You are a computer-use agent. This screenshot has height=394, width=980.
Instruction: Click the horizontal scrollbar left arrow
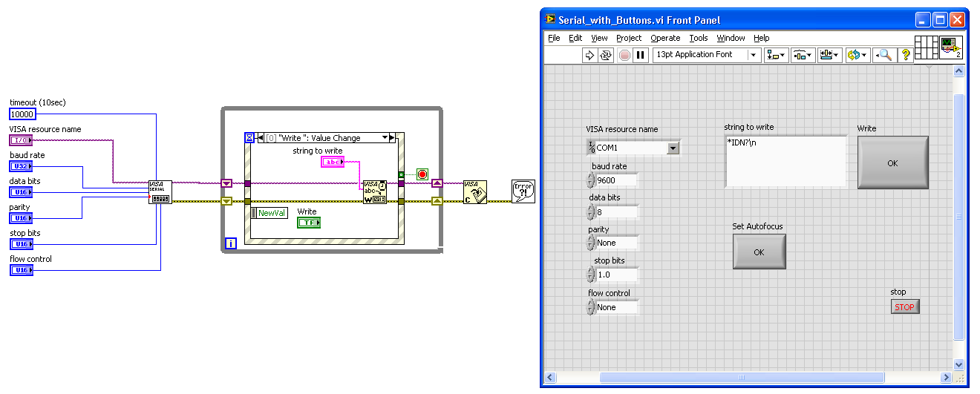point(550,378)
